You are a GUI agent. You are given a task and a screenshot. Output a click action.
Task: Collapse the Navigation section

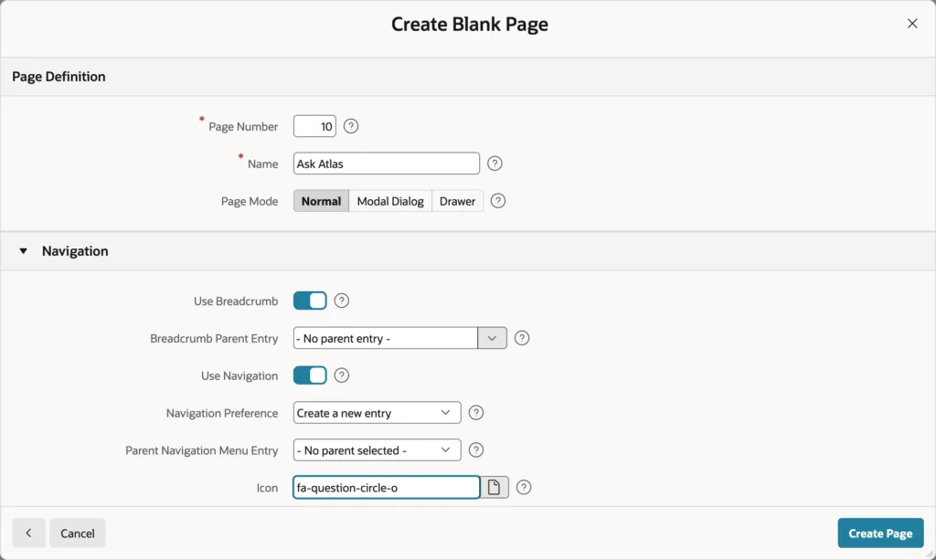coord(23,251)
